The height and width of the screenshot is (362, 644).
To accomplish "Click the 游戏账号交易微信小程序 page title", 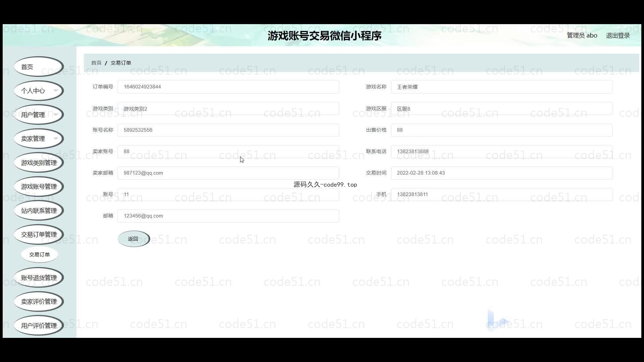I will 324,36.
